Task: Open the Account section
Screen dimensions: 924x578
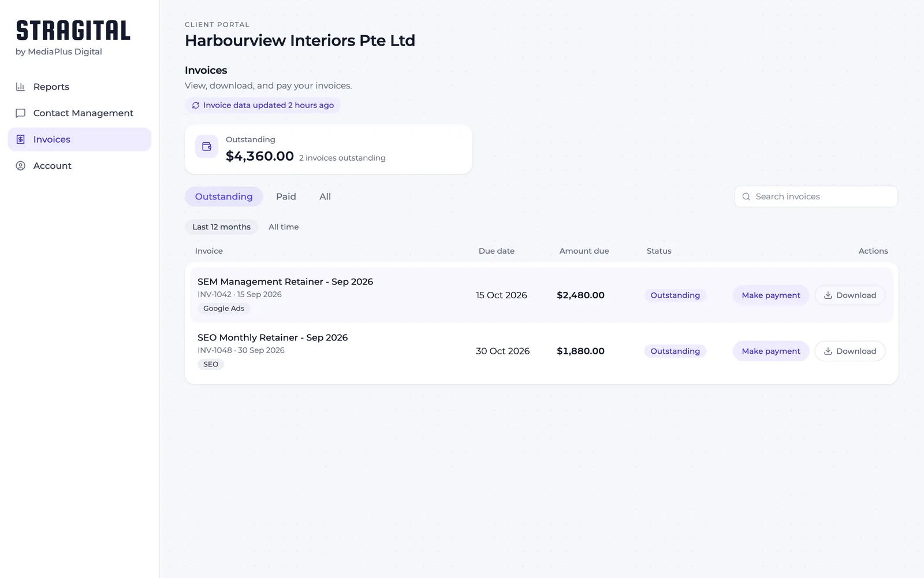Action: (80, 166)
